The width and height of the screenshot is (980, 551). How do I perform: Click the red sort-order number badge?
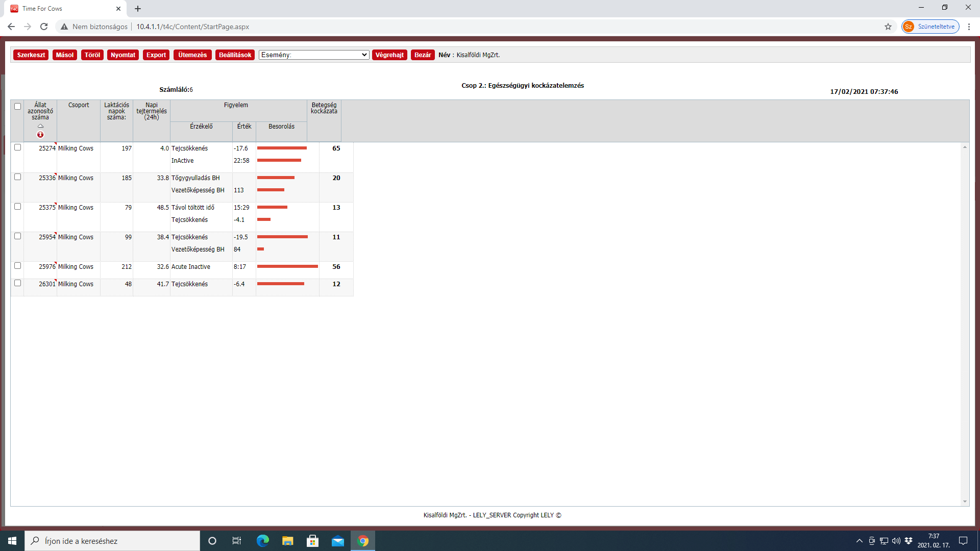pos(40,135)
